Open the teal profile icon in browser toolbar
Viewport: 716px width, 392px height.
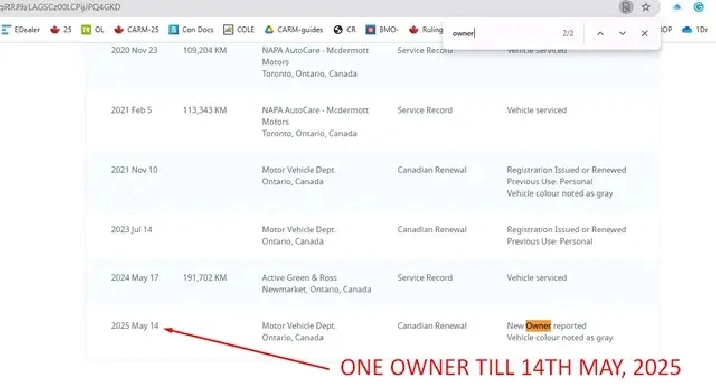pyautogui.click(x=699, y=7)
